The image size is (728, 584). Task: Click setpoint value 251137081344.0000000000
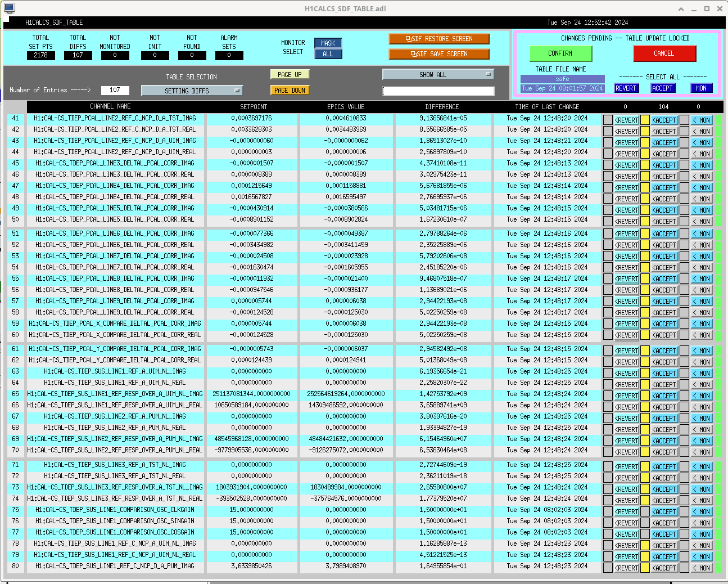point(252,394)
